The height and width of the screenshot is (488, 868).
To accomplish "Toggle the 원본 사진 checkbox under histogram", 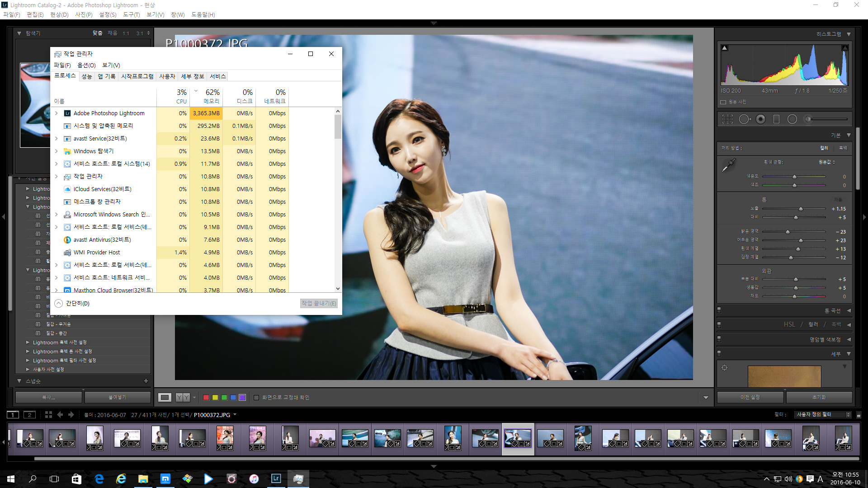I will [723, 102].
